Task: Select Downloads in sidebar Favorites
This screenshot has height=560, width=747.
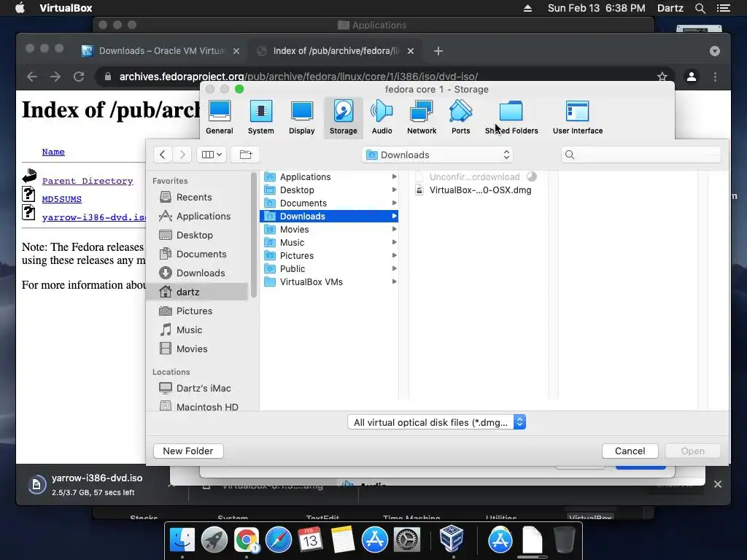Action: [x=197, y=273]
